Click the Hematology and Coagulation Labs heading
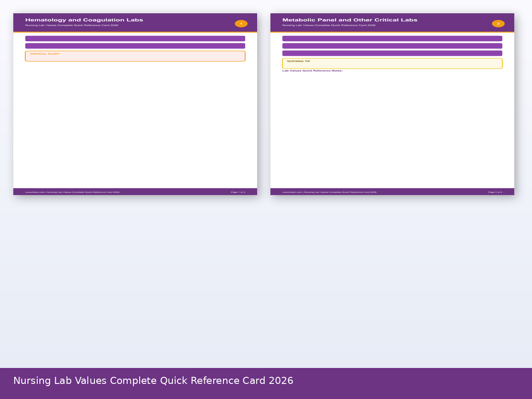532x399 pixels. coord(84,20)
